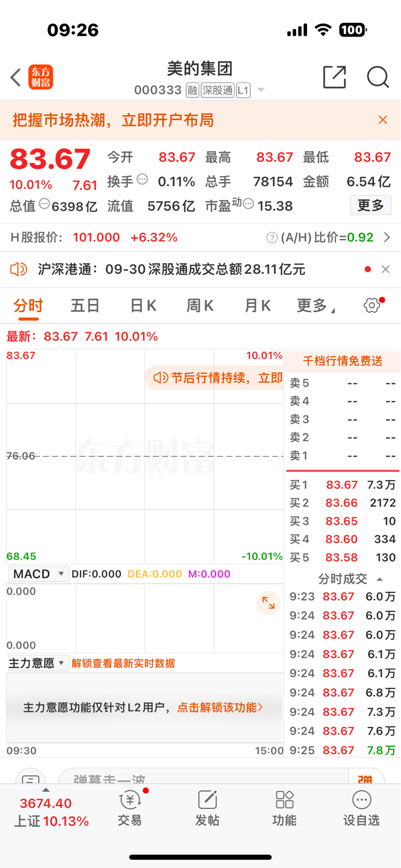
Task: Tap the 9:25 trade row 7.8万
Action: click(x=343, y=750)
